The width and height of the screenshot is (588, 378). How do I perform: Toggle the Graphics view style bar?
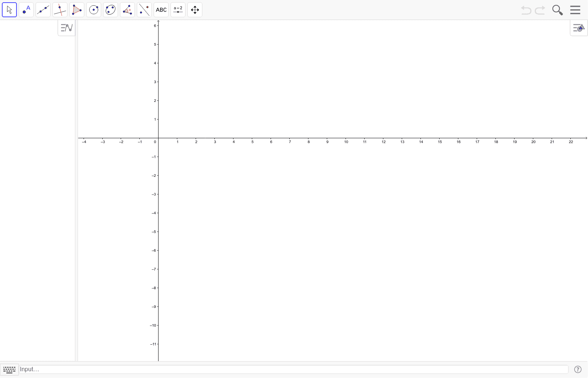pyautogui.click(x=579, y=28)
